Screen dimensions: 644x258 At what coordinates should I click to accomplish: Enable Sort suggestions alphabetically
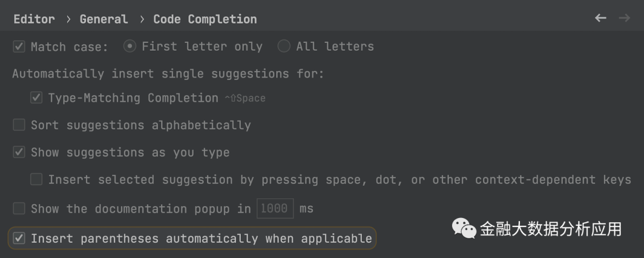(x=19, y=125)
